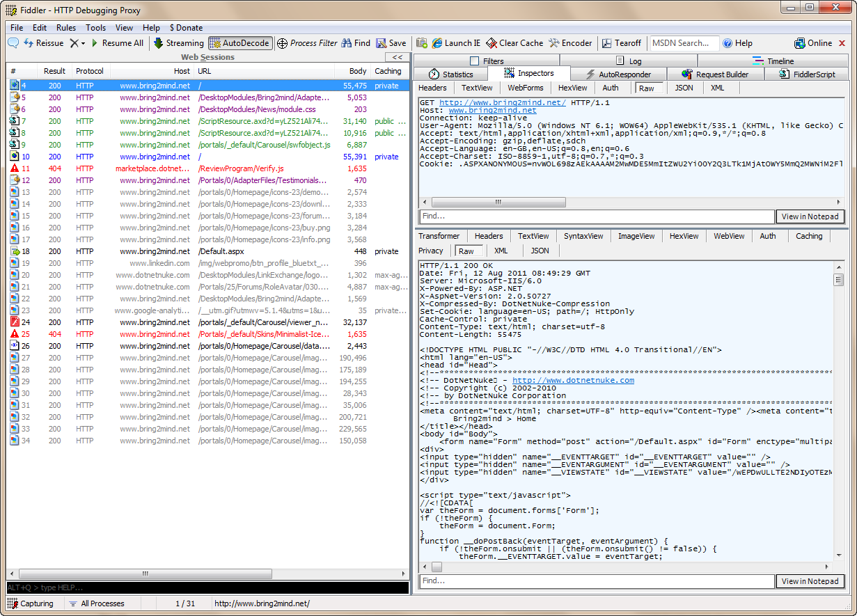The width and height of the screenshot is (857, 616).
Task: Open the File menu
Action: click(17, 28)
